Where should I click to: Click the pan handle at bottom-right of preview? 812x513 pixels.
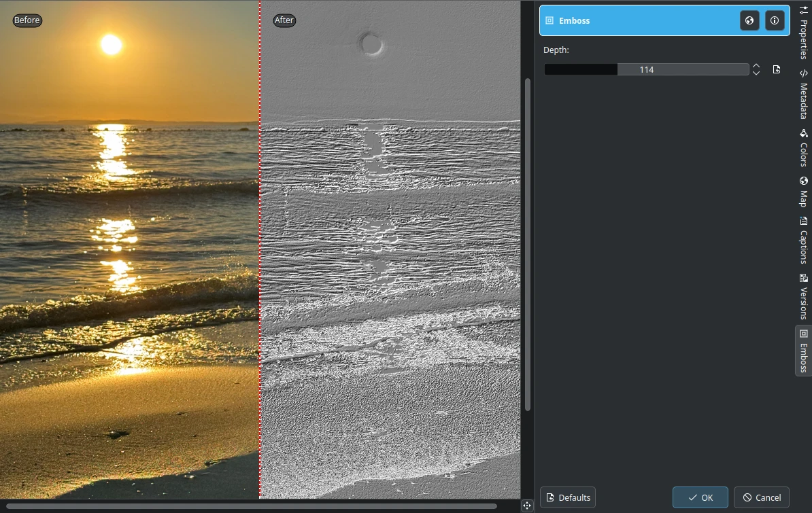pos(527,506)
